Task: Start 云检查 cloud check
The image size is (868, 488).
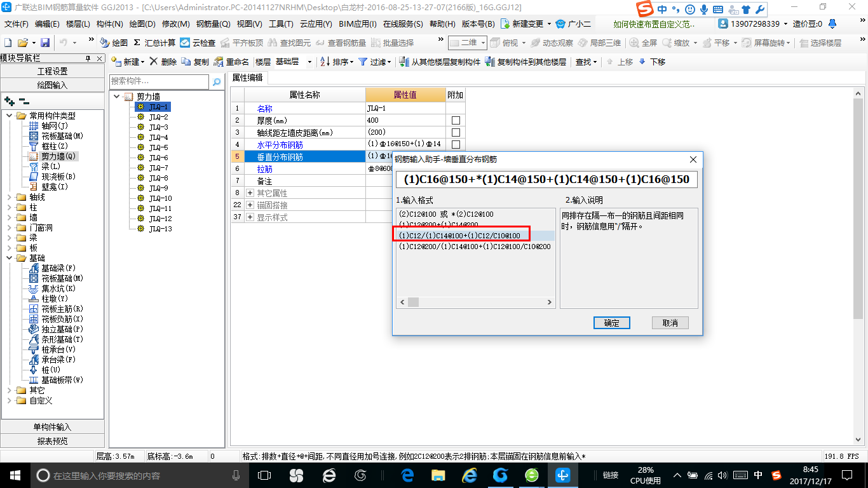Action: coord(198,43)
